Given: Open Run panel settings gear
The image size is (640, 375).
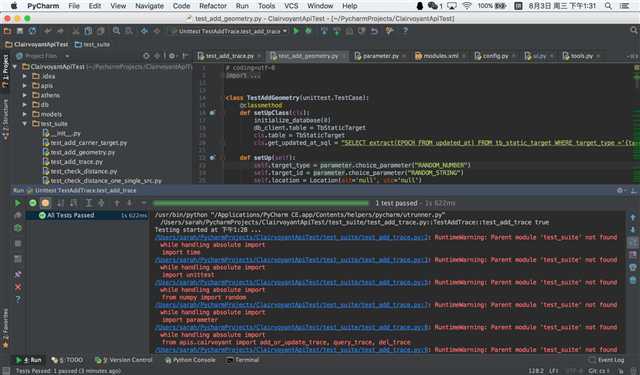Looking at the screenshot, I should click(620, 190).
